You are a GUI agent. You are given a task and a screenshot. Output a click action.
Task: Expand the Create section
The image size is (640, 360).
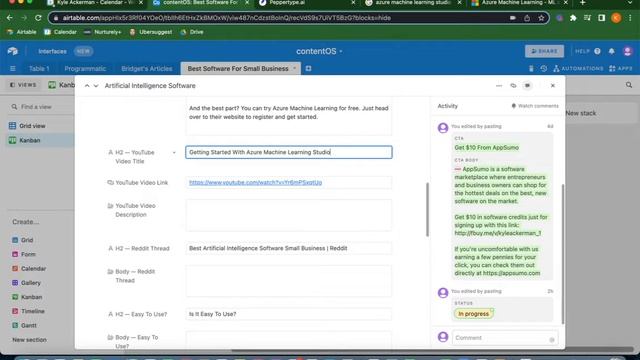(26, 222)
